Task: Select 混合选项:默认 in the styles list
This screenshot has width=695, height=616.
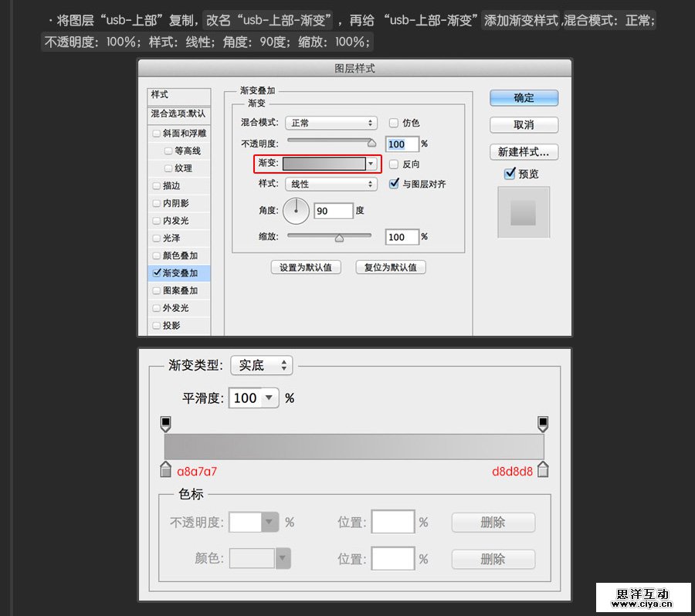Action: point(178,115)
